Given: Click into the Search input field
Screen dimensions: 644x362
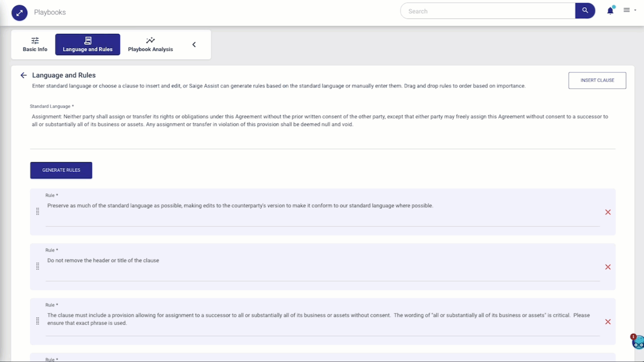Looking at the screenshot, I should coord(488,11).
